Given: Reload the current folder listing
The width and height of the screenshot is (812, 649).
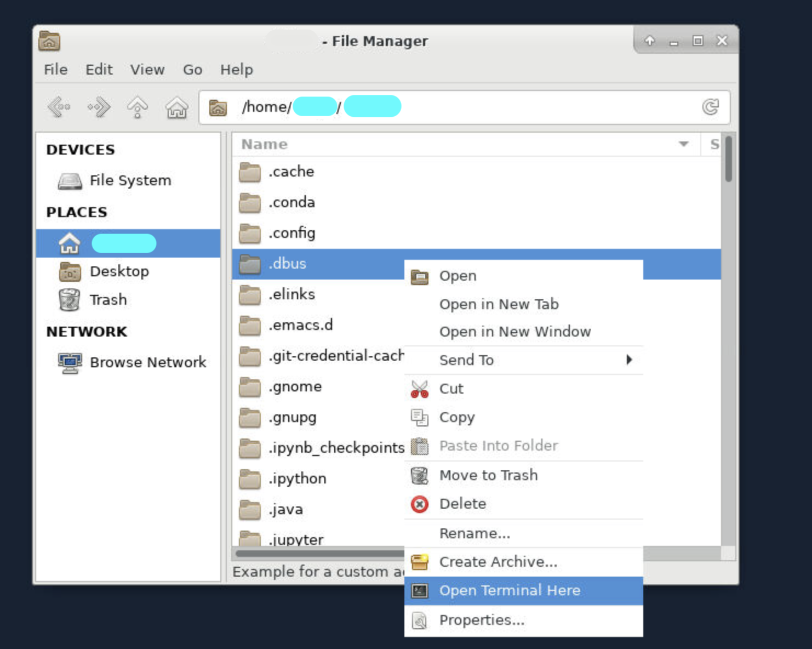Looking at the screenshot, I should (710, 107).
